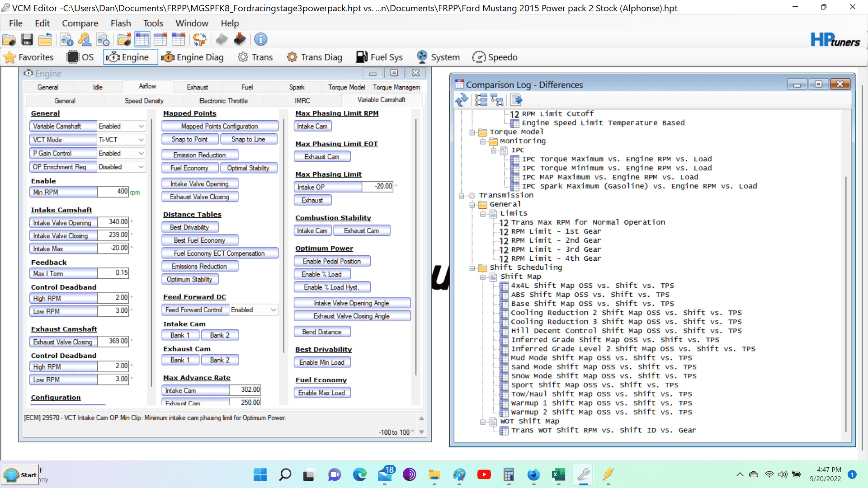
Task: Open the Engine Diag section
Action: pos(193,57)
